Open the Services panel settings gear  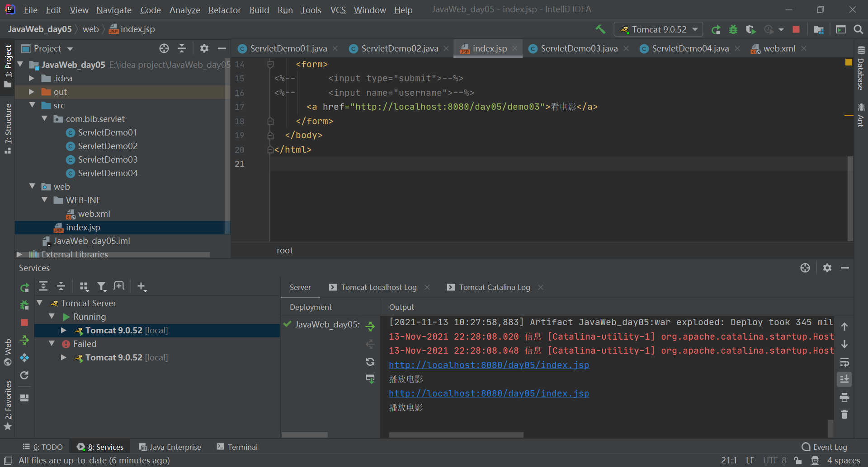click(827, 268)
